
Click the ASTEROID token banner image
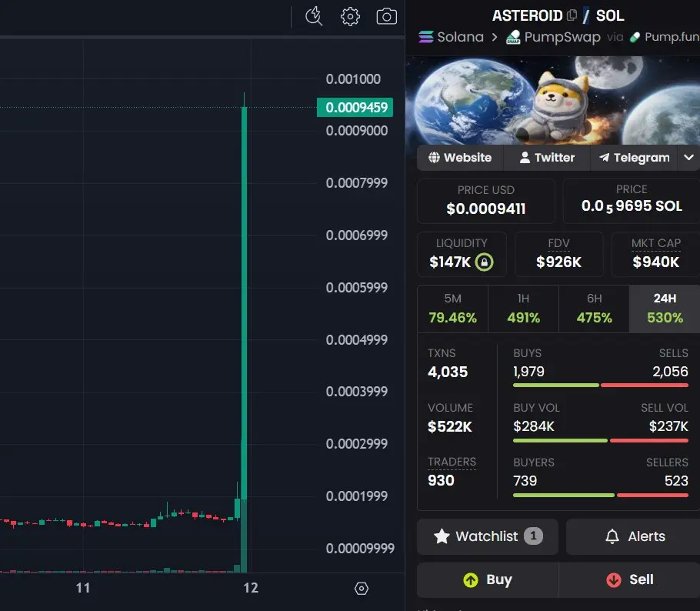pyautogui.click(x=552, y=100)
